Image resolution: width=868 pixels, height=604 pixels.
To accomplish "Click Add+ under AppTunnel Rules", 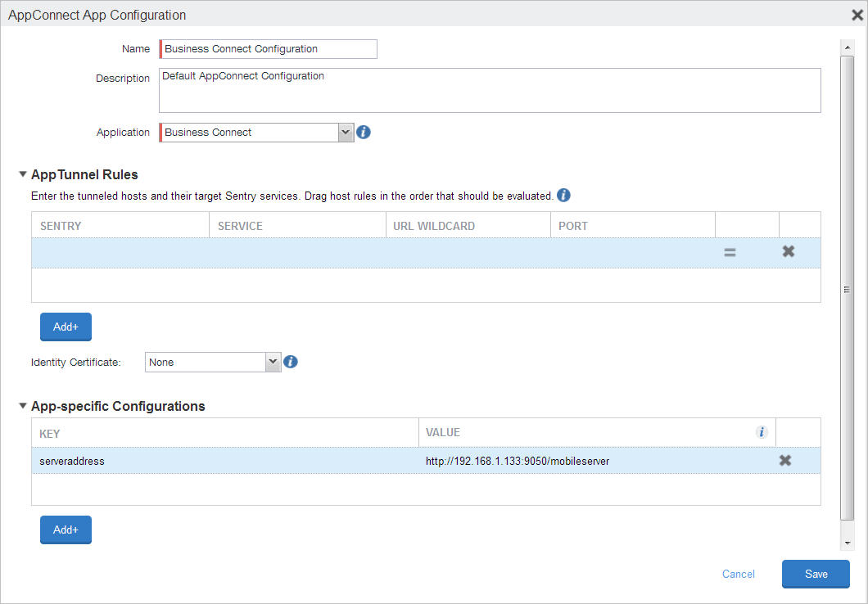I will coord(66,327).
